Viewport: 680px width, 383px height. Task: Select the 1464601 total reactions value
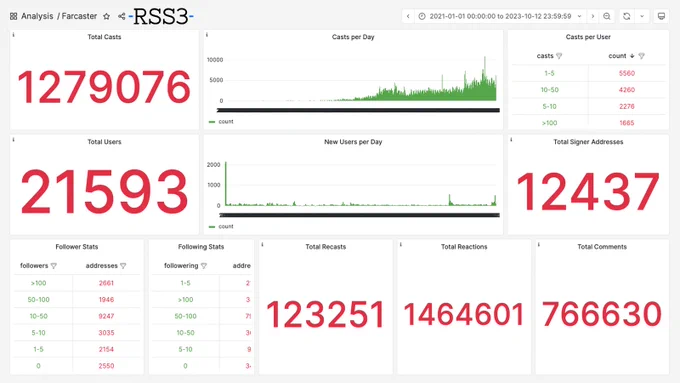pyautogui.click(x=464, y=314)
